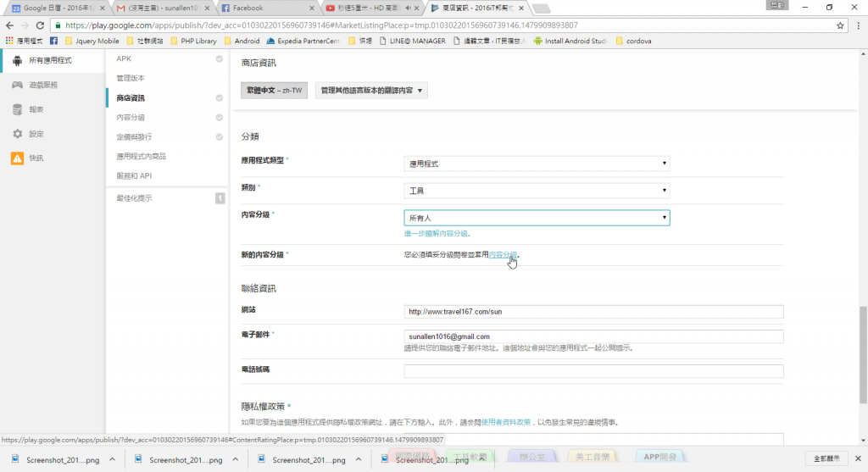Click APK completion check mark
This screenshot has height=472, width=868.
(x=220, y=58)
